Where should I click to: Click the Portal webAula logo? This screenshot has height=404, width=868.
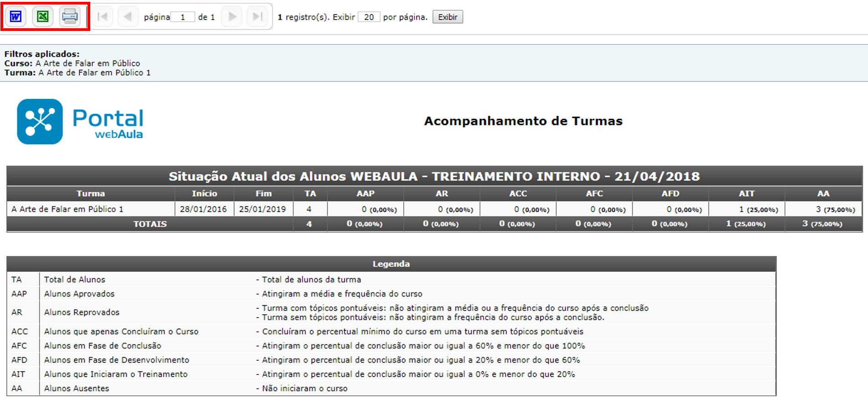[x=80, y=122]
